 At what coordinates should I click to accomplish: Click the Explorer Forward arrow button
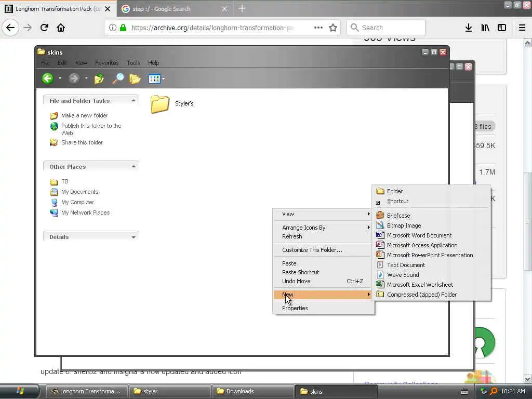point(74,79)
